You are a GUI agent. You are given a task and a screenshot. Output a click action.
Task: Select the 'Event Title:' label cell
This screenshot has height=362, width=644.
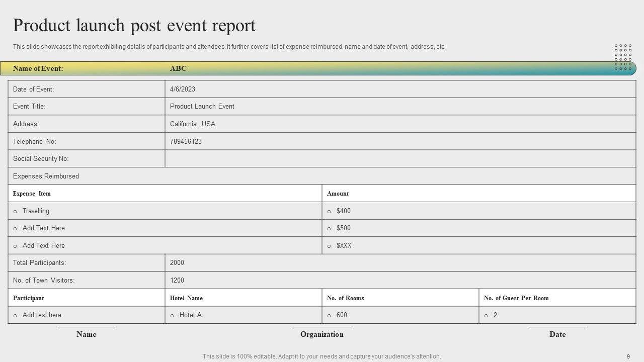point(87,107)
